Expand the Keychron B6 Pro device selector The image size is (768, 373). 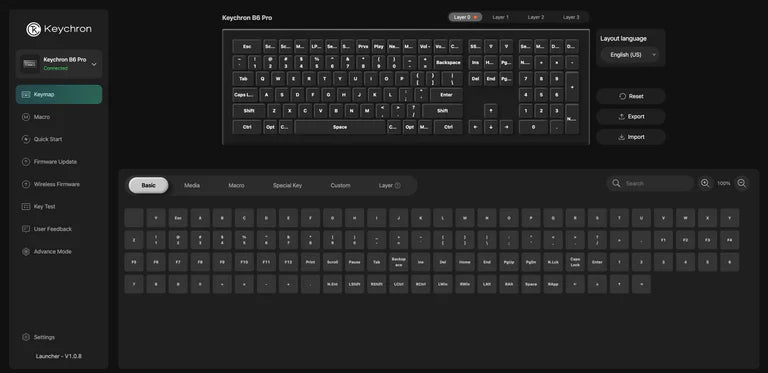click(59, 64)
